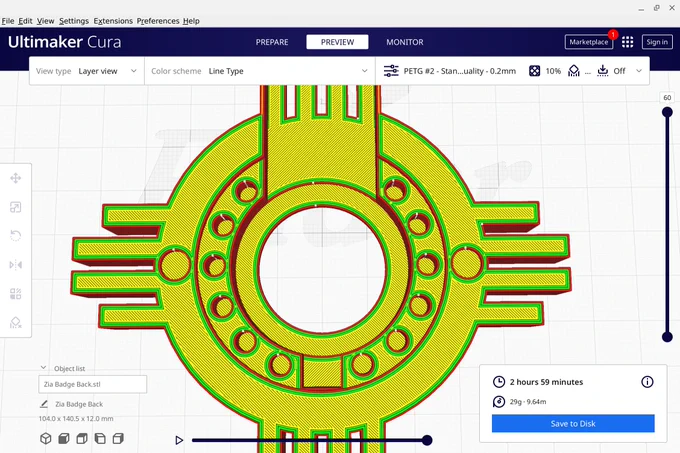The image size is (680, 453).
Task: Click the pencil icon next to Zia Badge Back
Action: (x=44, y=404)
